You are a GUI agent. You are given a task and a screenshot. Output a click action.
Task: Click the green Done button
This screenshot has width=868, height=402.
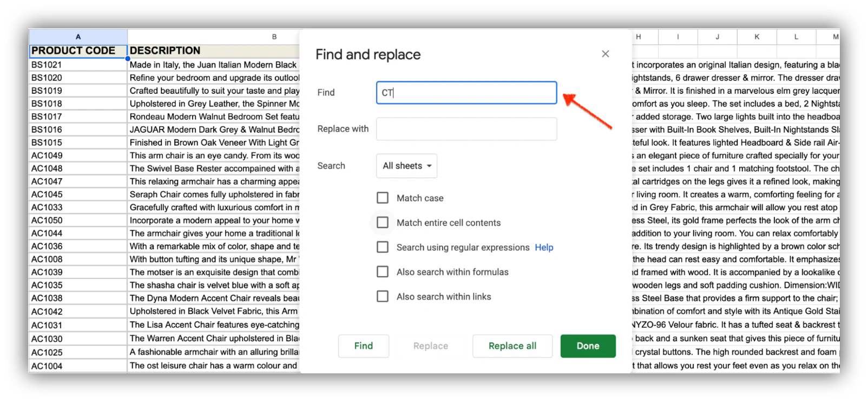coord(588,346)
